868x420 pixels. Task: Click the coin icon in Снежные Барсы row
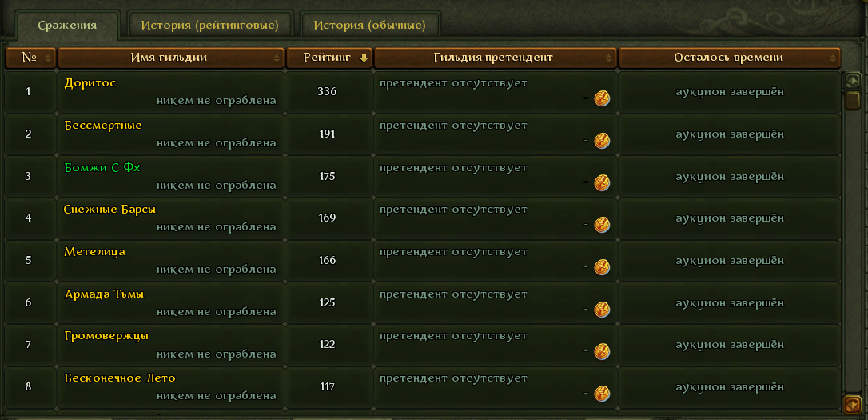point(602,225)
